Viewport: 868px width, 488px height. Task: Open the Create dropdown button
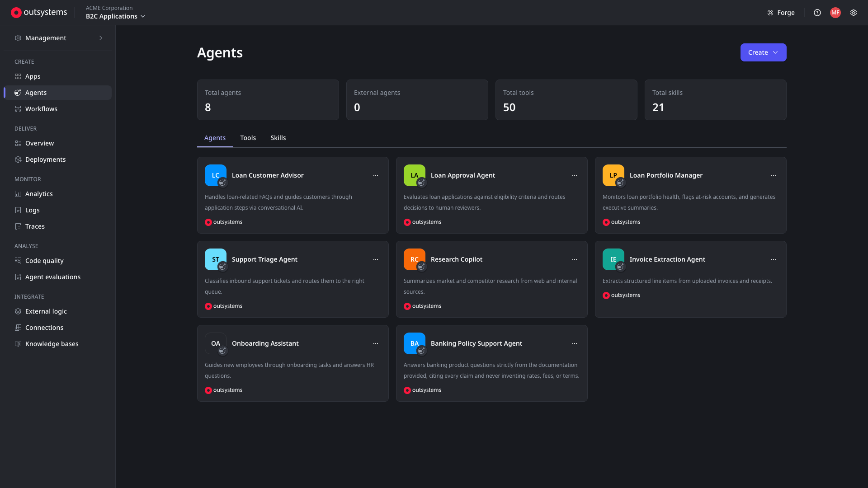coord(763,52)
